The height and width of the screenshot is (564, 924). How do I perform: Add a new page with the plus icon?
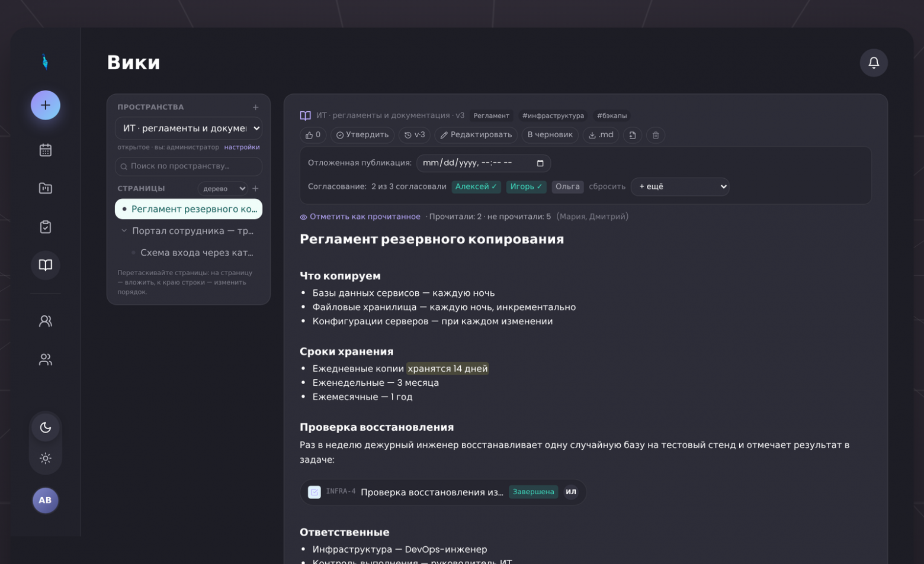pos(256,188)
